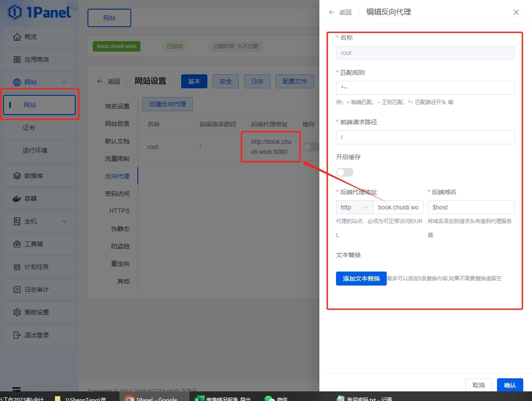The image size is (532, 401).
Task: Switch to the 日志 settings tab
Action: click(257, 81)
